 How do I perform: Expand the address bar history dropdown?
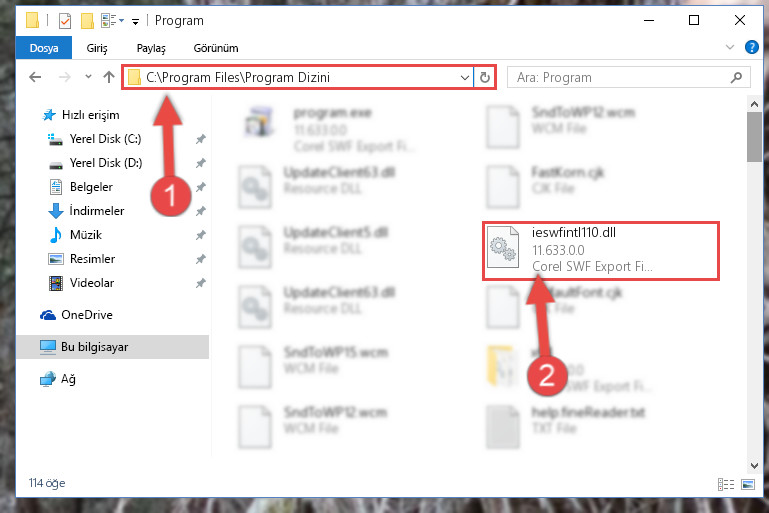click(464, 77)
